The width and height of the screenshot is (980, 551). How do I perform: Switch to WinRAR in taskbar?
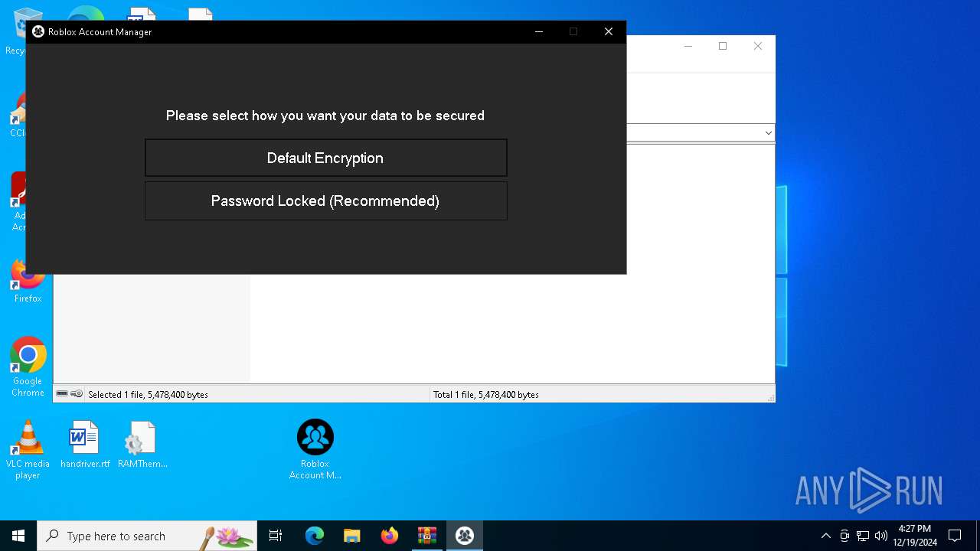tap(427, 536)
